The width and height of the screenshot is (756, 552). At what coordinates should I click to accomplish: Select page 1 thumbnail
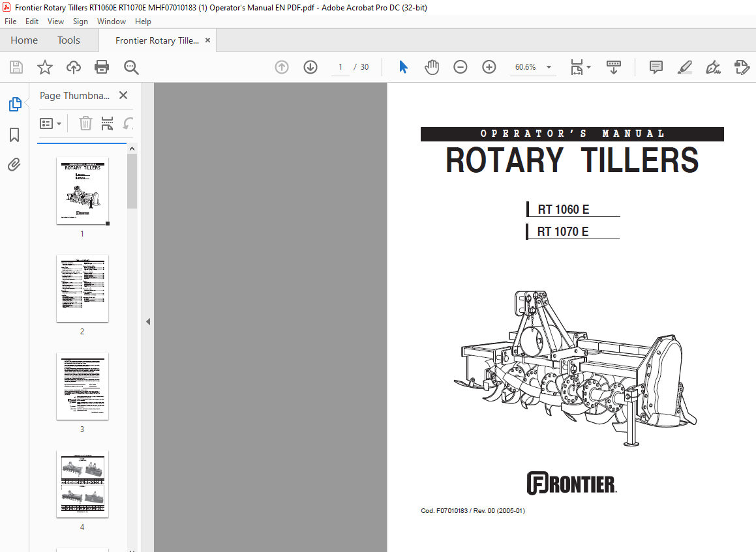[x=82, y=191]
